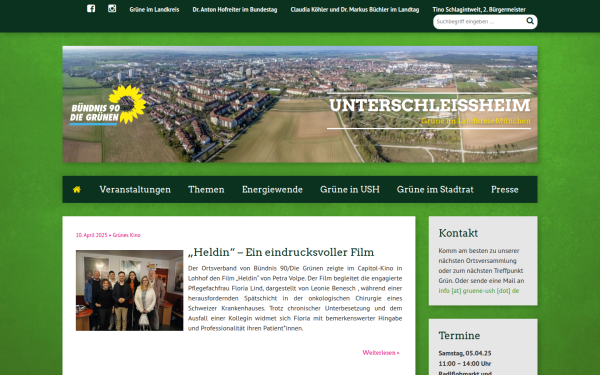The image size is (600, 375).
Task: Open the Presse menu
Action: click(x=505, y=189)
